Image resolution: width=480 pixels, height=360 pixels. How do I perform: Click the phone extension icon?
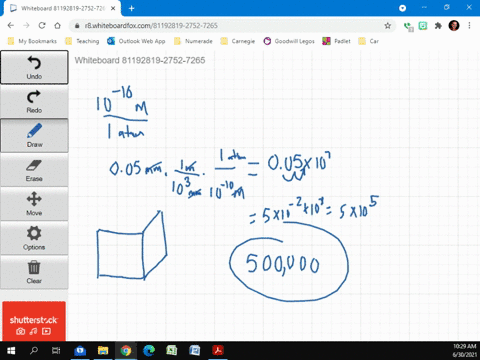tap(408, 26)
